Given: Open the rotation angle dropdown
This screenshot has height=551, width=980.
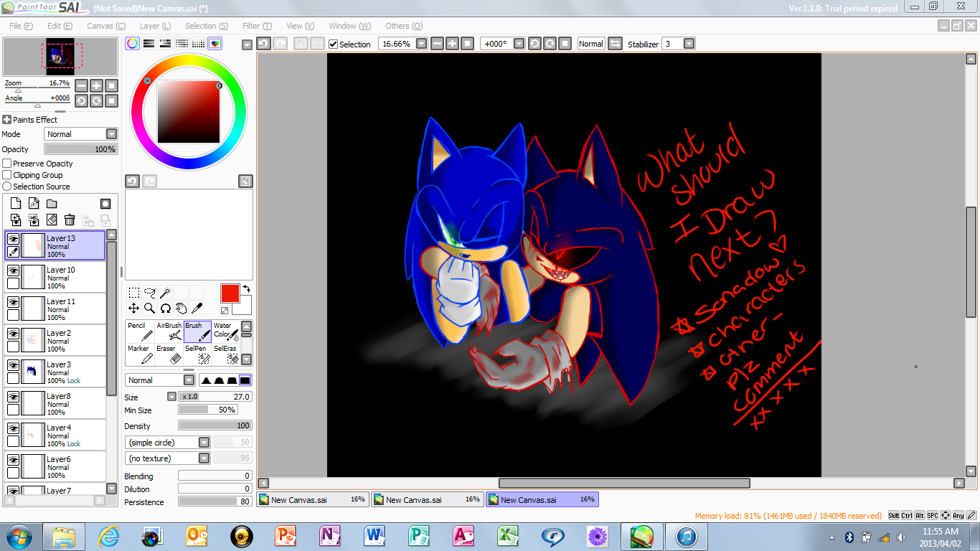Looking at the screenshot, I should (520, 44).
